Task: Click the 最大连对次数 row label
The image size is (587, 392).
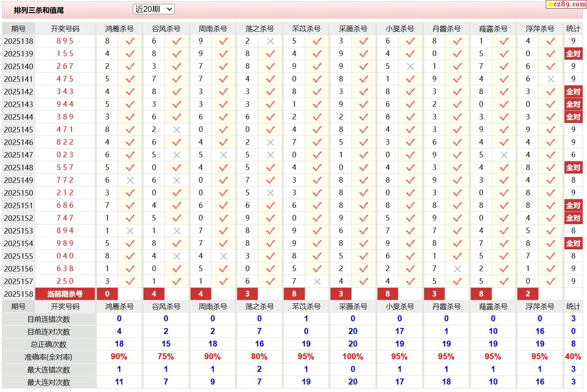Action: (49, 382)
